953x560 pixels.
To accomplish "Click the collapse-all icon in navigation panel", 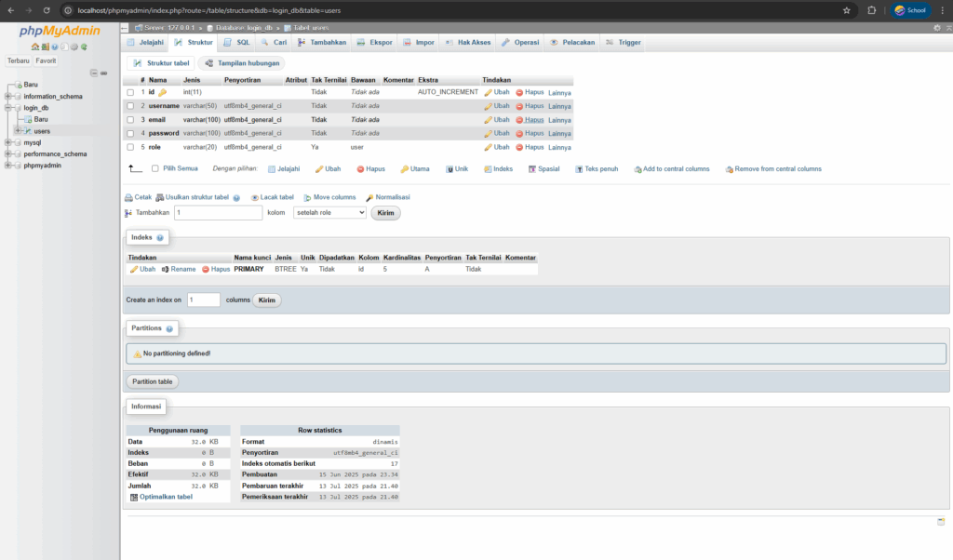I will tap(94, 73).
